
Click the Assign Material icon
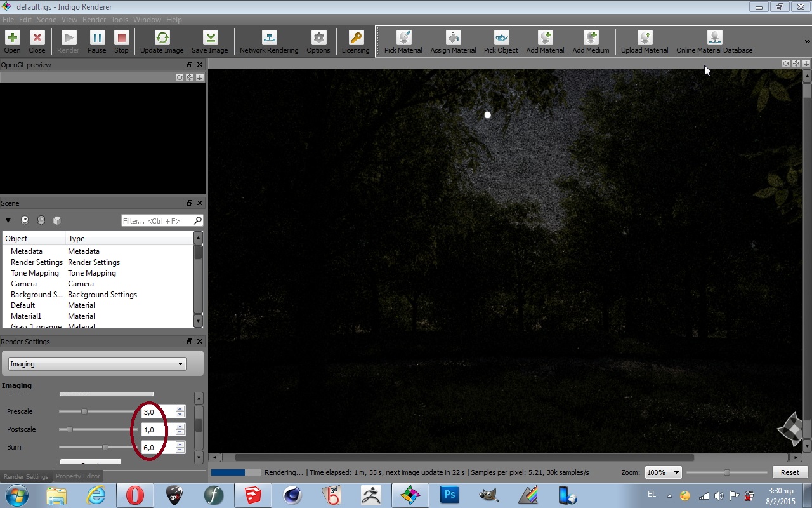pyautogui.click(x=453, y=42)
